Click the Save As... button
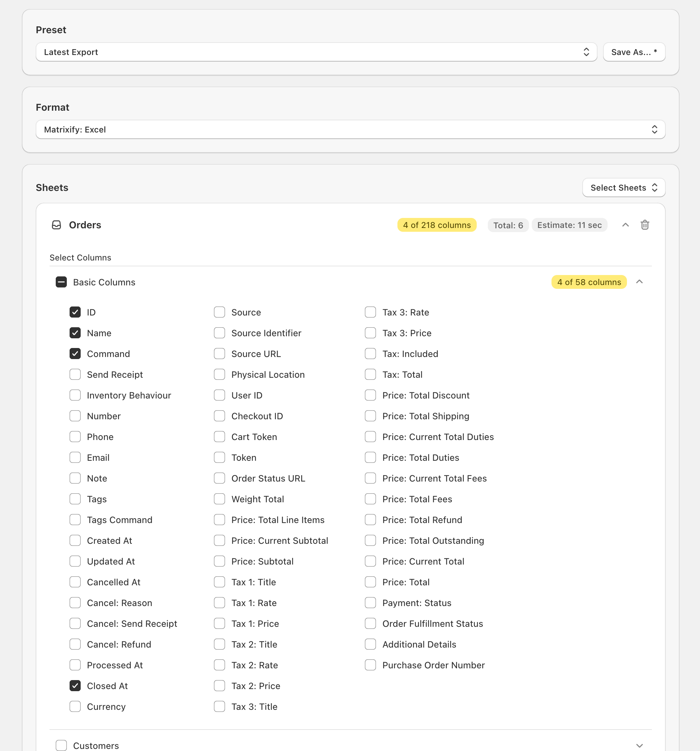 (634, 52)
